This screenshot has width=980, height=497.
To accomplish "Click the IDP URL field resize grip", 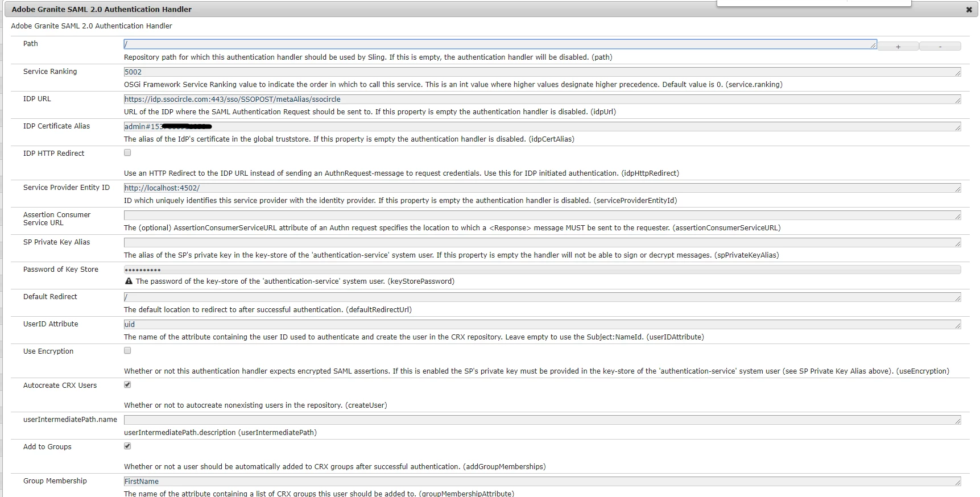I will click(x=958, y=101).
